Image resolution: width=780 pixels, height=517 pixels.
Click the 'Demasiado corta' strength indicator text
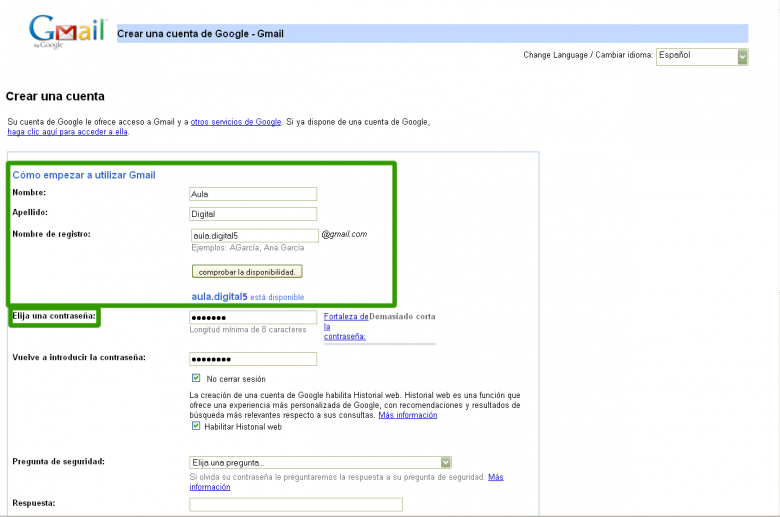402,316
